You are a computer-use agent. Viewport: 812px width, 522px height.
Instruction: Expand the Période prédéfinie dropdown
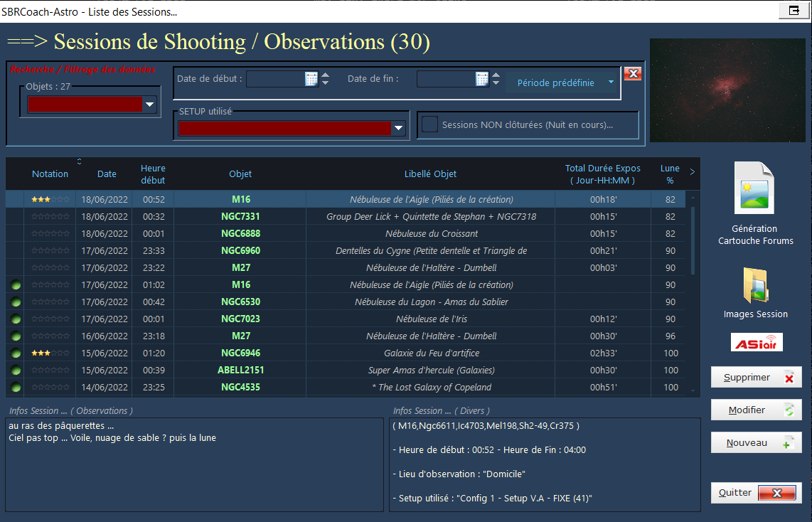click(611, 82)
